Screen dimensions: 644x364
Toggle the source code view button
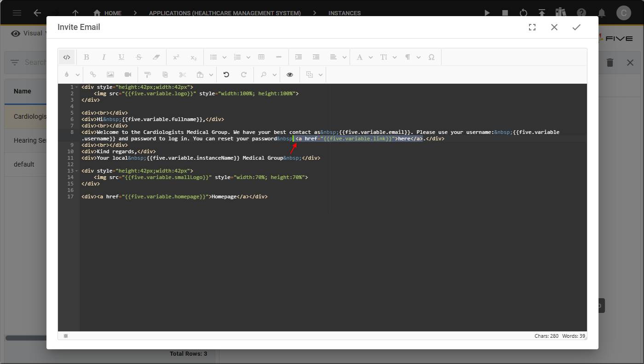67,57
